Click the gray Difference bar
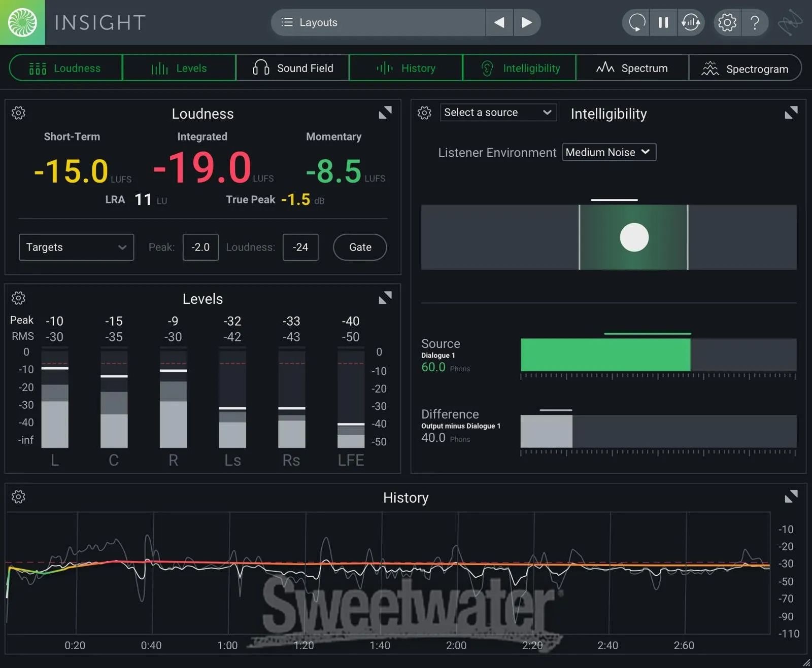 pos(547,431)
